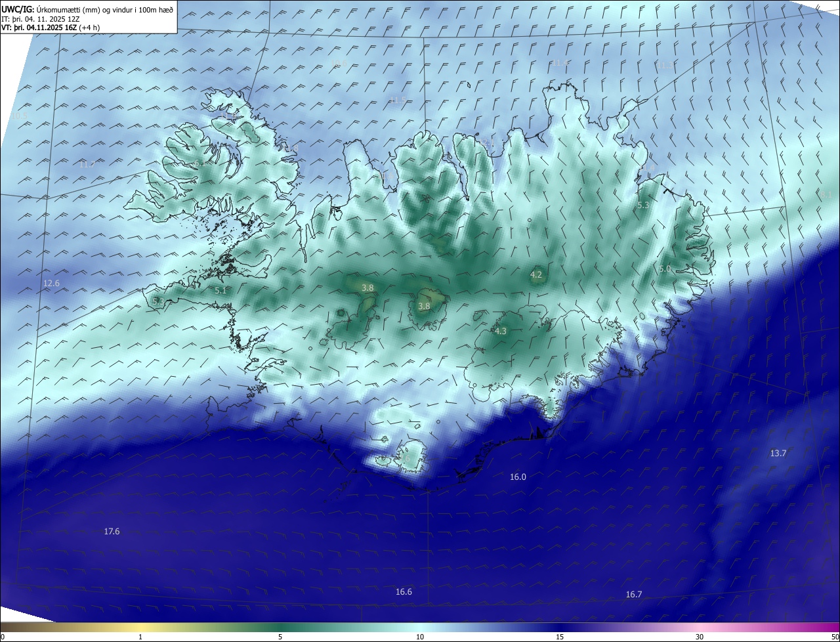Click the 5 tick on color scale

point(280,637)
